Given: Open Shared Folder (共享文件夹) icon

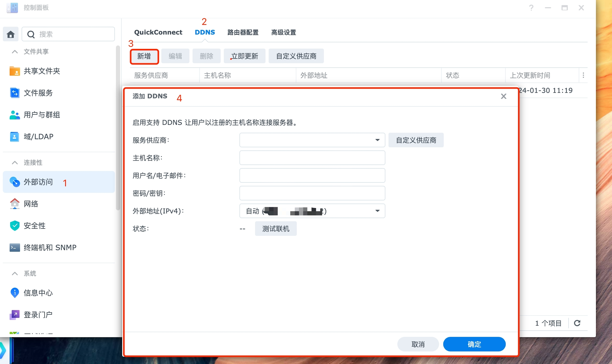Looking at the screenshot, I should pyautogui.click(x=14, y=71).
